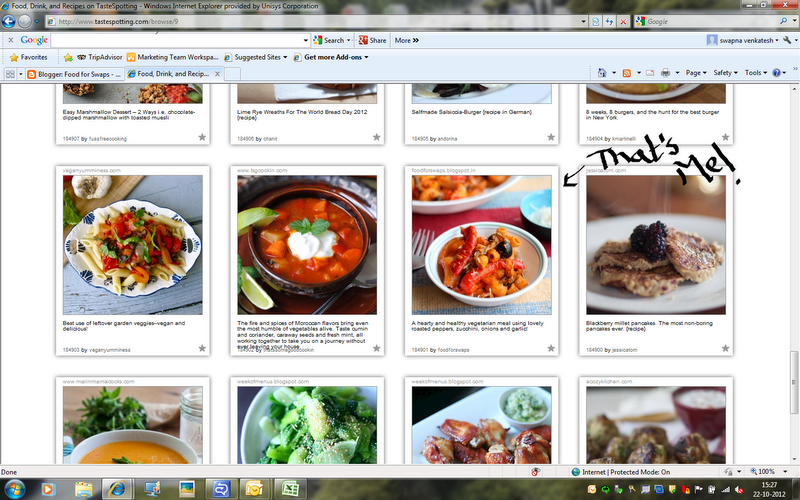Click the zoom level 100% control
This screenshot has width=800, height=500.
point(764,472)
